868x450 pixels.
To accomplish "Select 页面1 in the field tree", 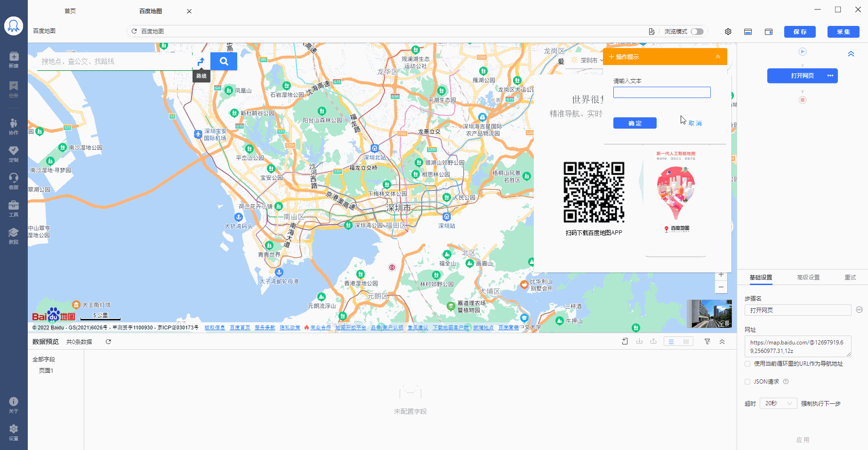I will click(x=46, y=371).
